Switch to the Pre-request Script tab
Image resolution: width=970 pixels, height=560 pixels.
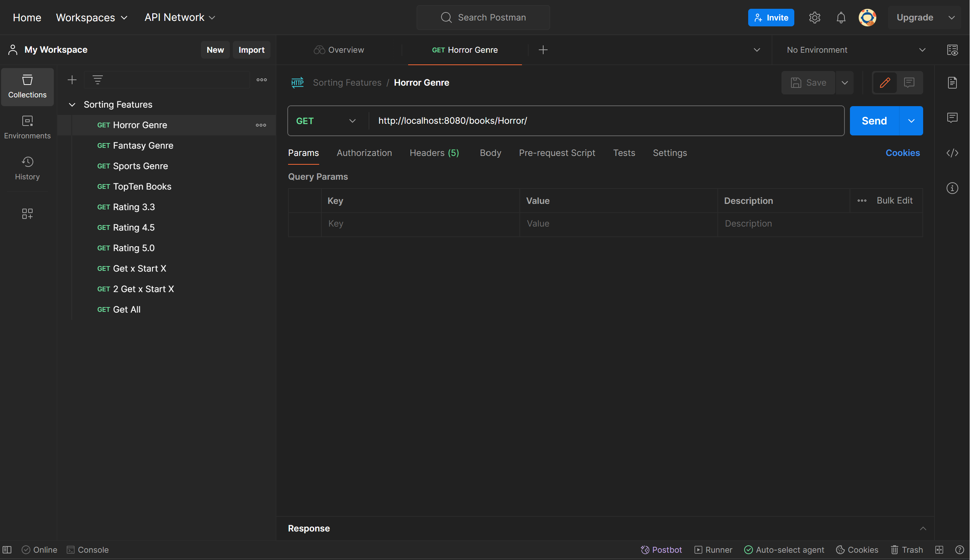point(557,153)
